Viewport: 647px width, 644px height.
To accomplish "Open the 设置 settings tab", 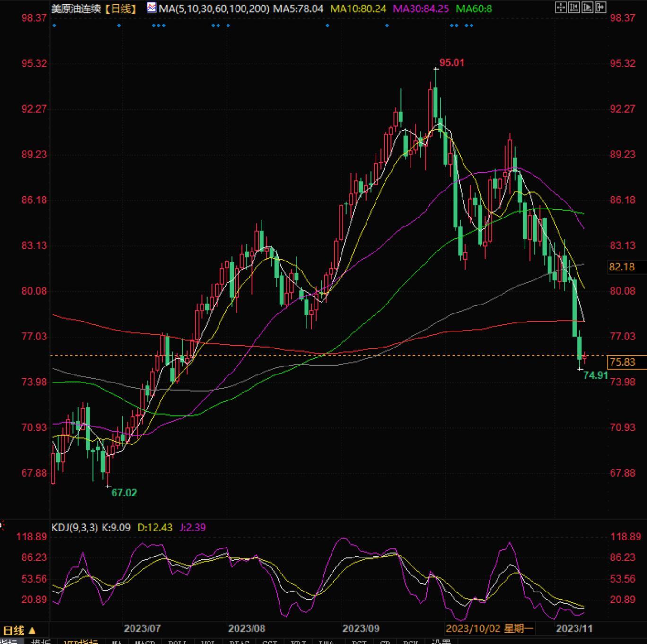I will [441, 642].
